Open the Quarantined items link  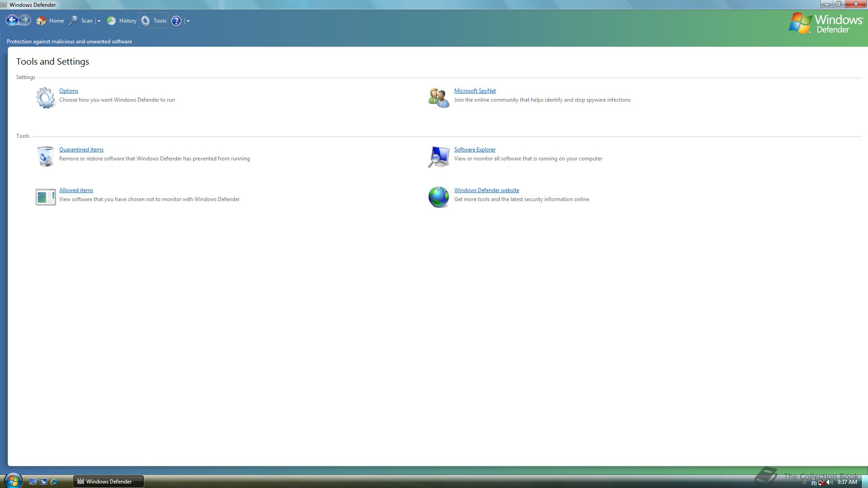coord(81,150)
